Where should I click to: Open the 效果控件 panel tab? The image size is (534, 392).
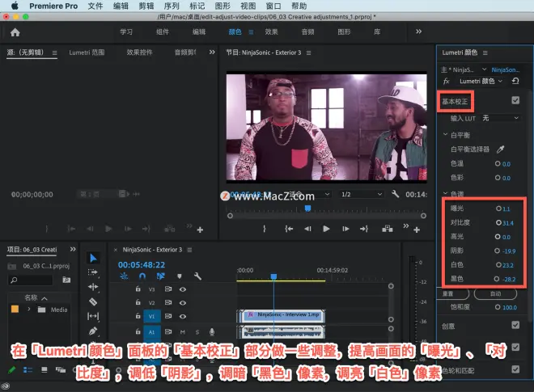click(x=139, y=53)
